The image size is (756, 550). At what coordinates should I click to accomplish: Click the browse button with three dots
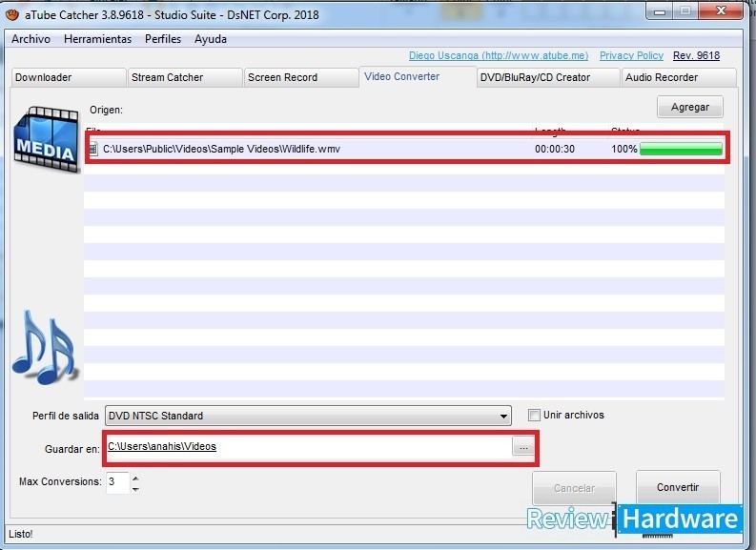523,447
